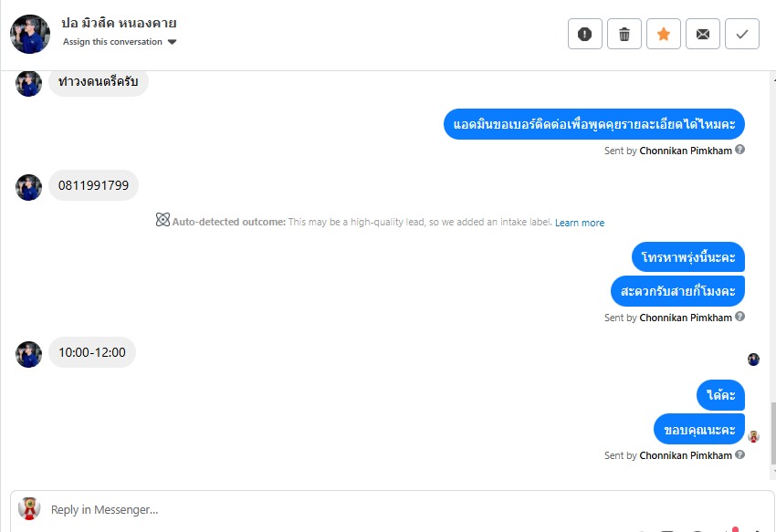Click the auto-detected outcome atom icon
This screenshot has width=776, height=532.
tap(163, 220)
